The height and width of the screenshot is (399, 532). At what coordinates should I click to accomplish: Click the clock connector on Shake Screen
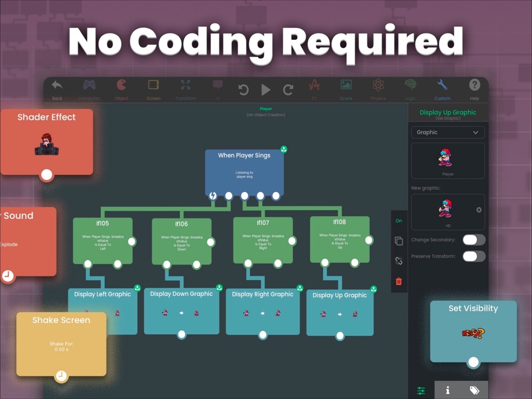click(61, 375)
